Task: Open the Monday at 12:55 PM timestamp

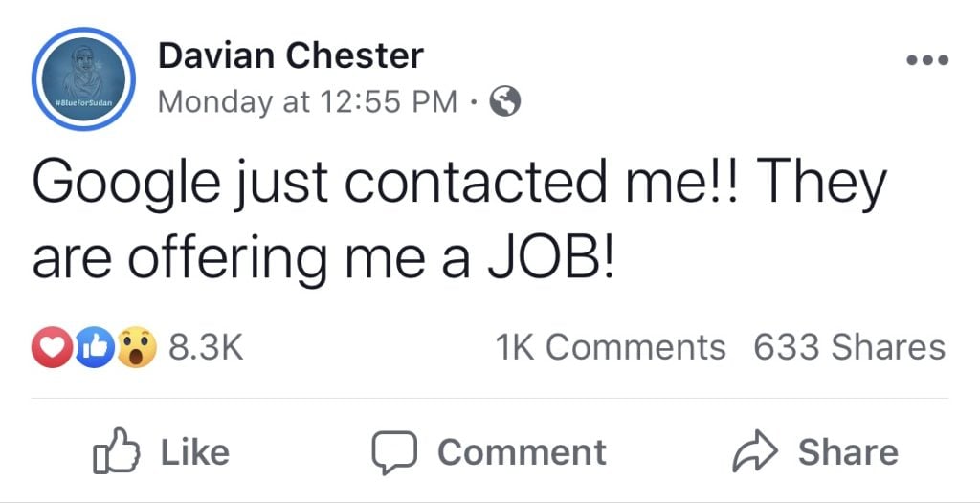Action: (307, 102)
